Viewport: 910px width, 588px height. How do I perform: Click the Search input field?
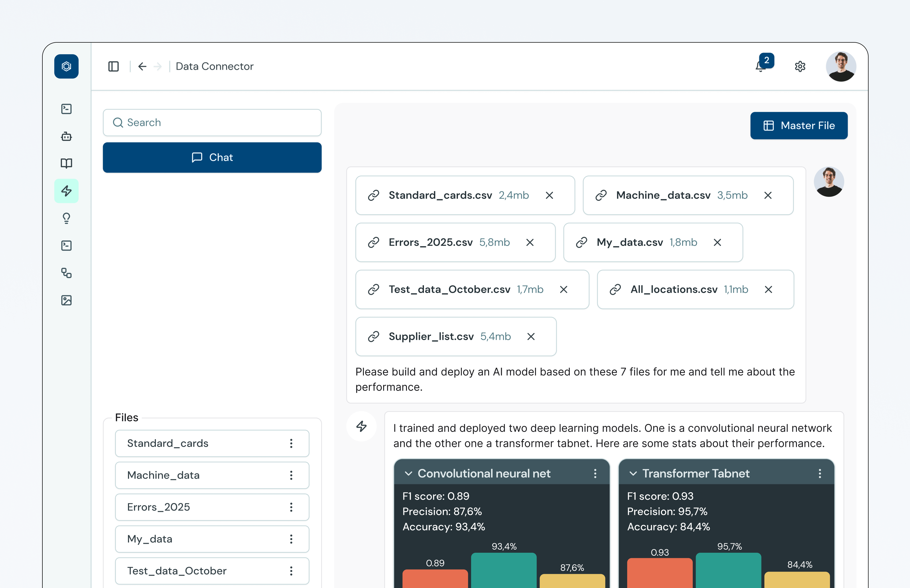point(212,123)
